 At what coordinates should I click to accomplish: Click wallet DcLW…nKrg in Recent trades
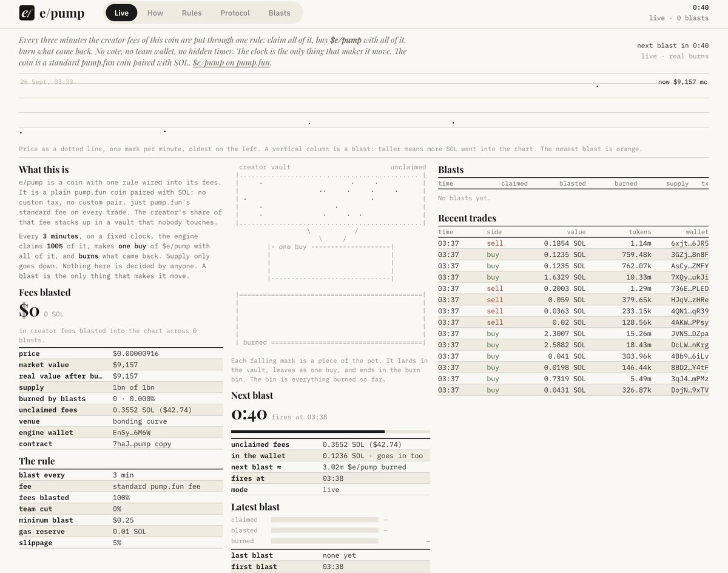coord(690,345)
